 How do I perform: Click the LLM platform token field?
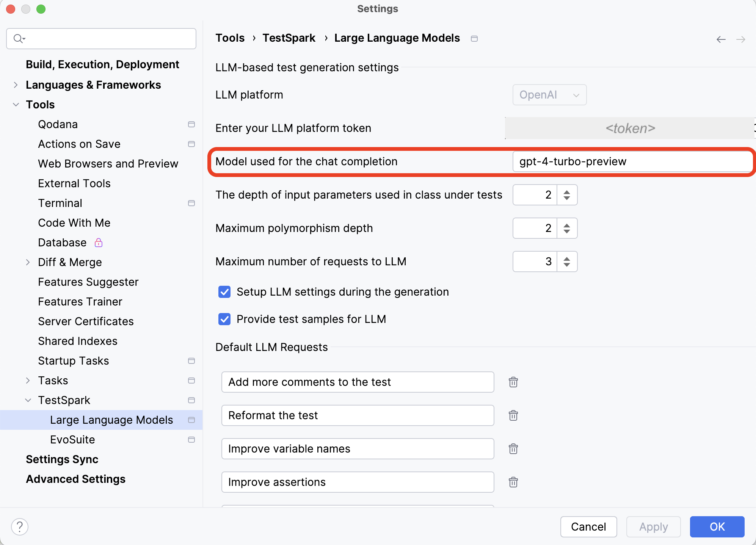coord(630,128)
